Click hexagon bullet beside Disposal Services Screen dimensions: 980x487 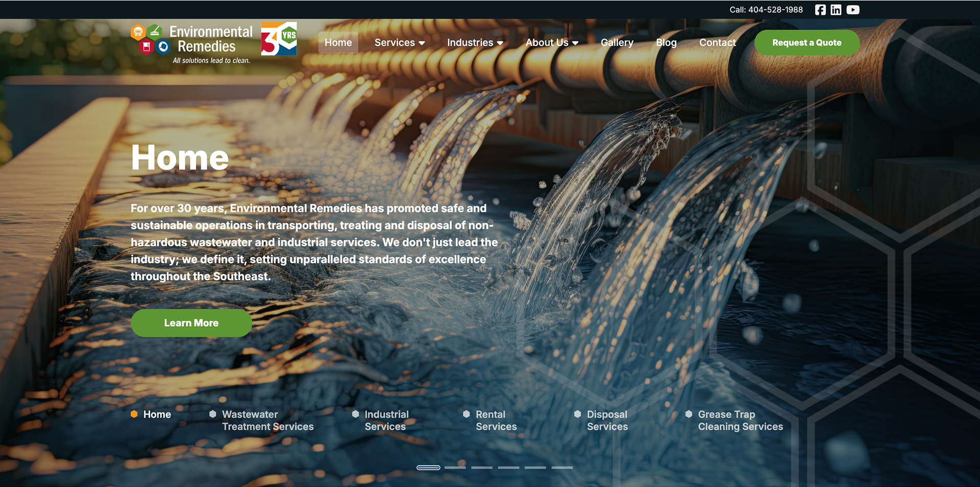point(578,414)
